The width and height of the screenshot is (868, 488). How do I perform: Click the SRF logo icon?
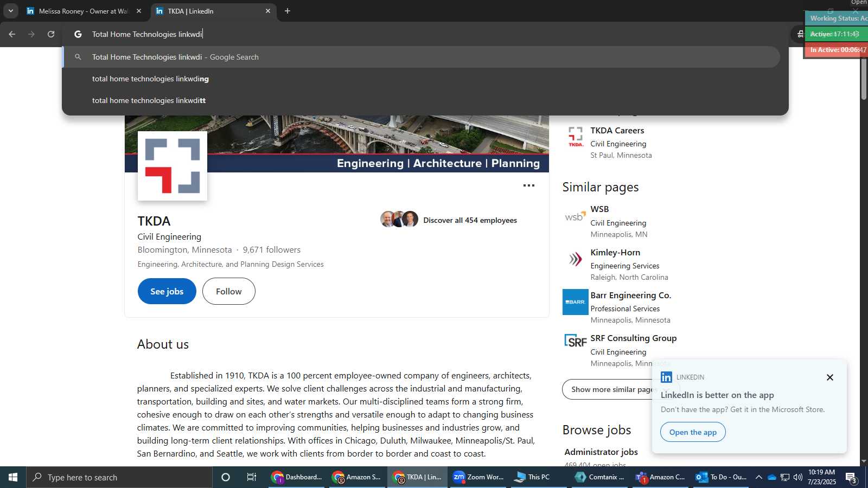tap(576, 342)
